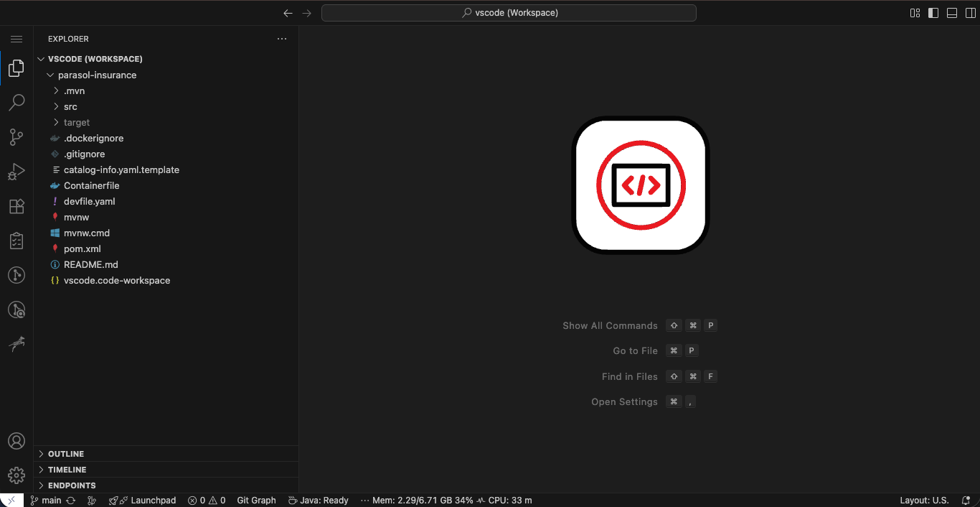
Task: Open Explorer views and more actions ellipsis
Action: coord(282,39)
